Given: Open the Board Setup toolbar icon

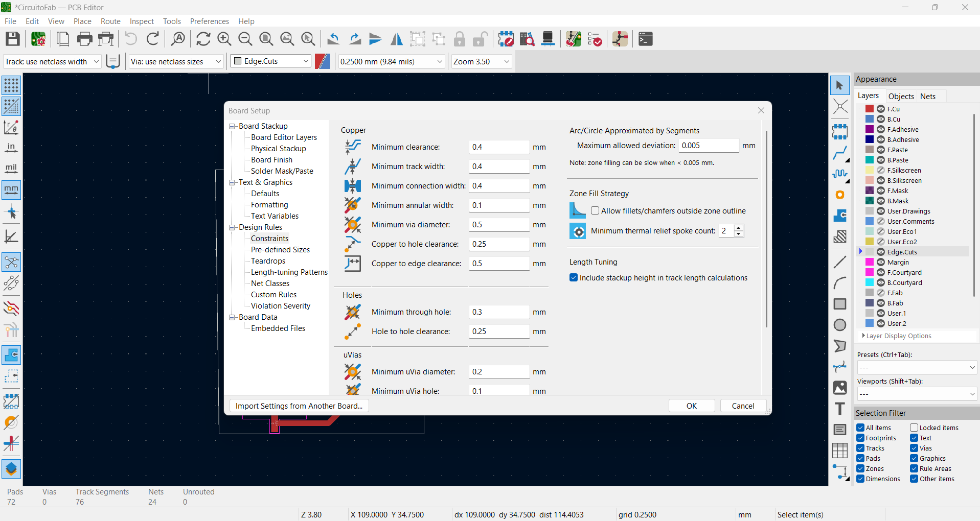Looking at the screenshot, I should pyautogui.click(x=38, y=39).
